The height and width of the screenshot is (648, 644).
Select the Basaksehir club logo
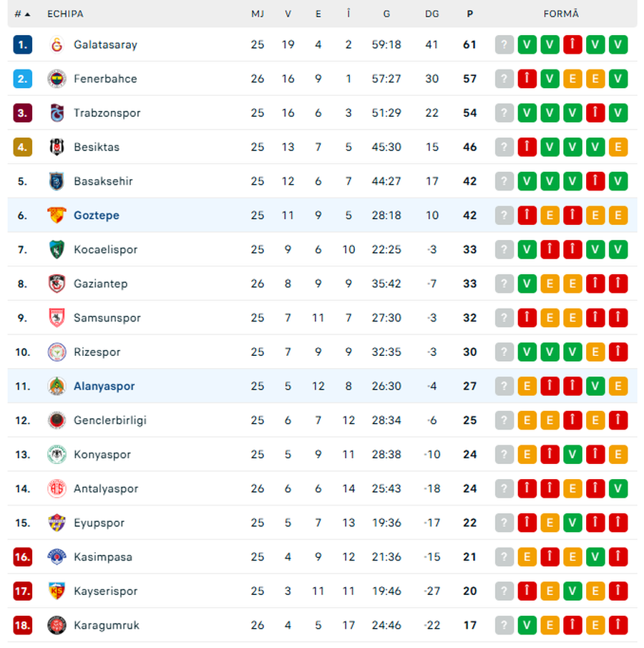click(57, 181)
